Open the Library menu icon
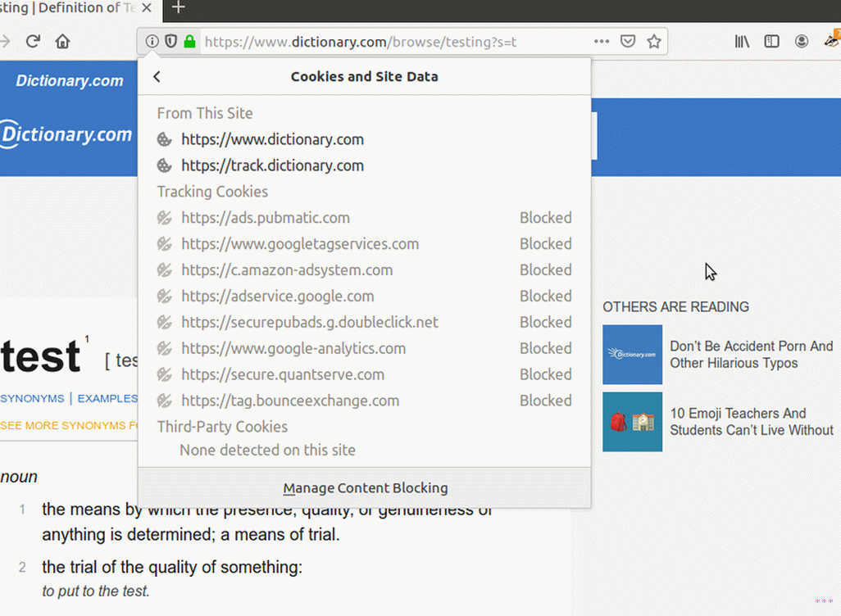The height and width of the screenshot is (616, 841). 742,42
